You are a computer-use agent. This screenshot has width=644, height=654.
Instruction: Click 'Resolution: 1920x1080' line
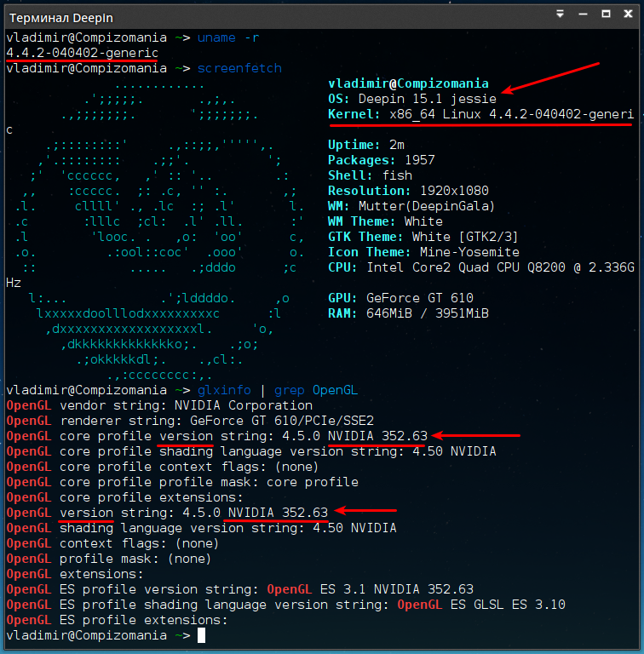tap(408, 191)
